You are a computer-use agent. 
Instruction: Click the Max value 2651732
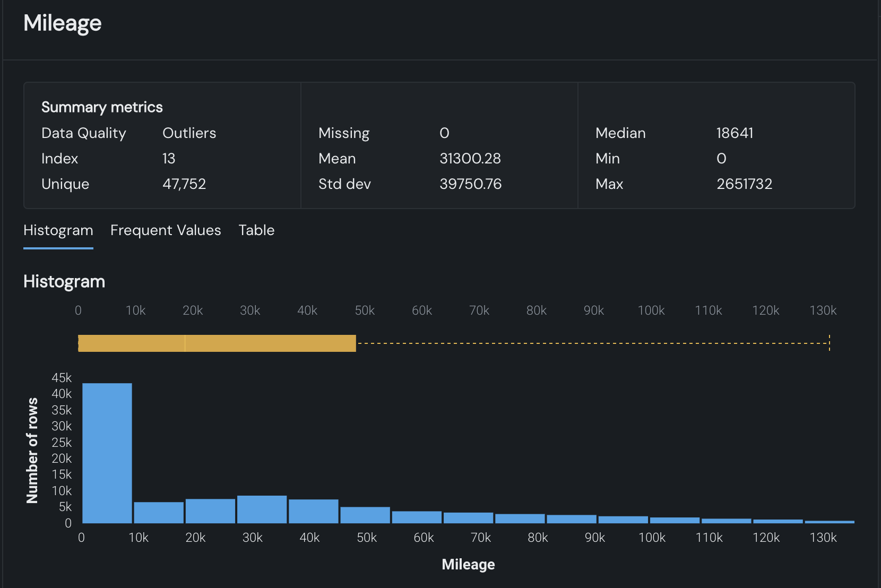745,184
